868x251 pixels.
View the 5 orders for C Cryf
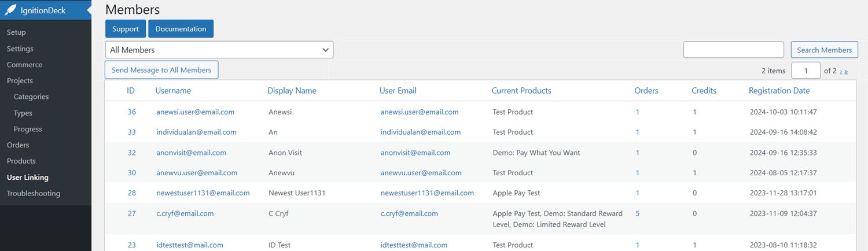tap(638, 213)
